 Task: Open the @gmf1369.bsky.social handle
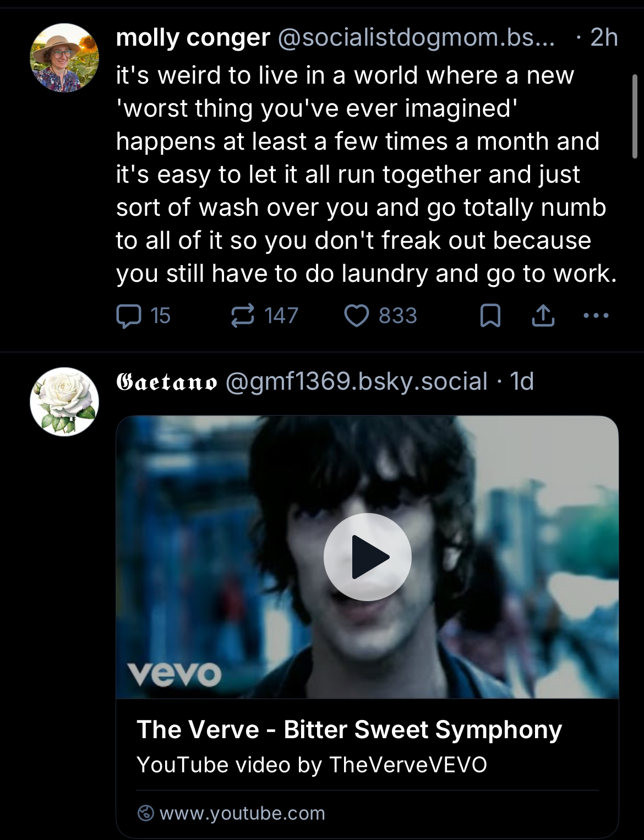(357, 381)
